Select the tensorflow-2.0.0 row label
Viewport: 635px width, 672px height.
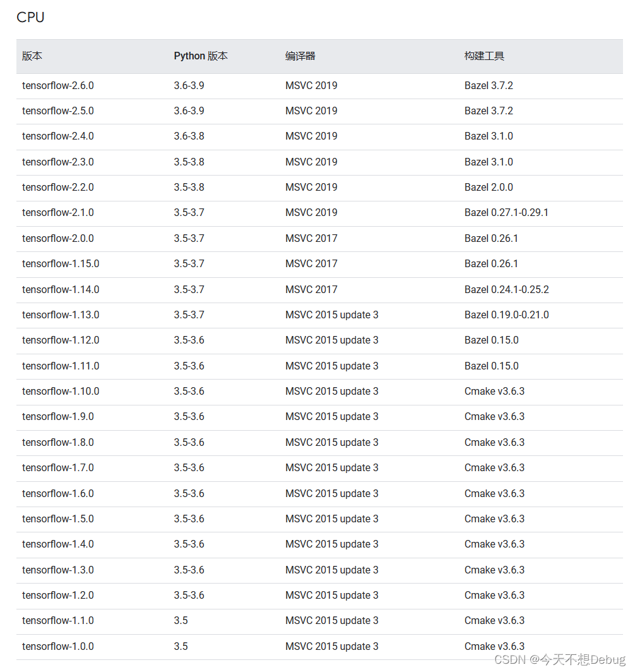[58, 238]
